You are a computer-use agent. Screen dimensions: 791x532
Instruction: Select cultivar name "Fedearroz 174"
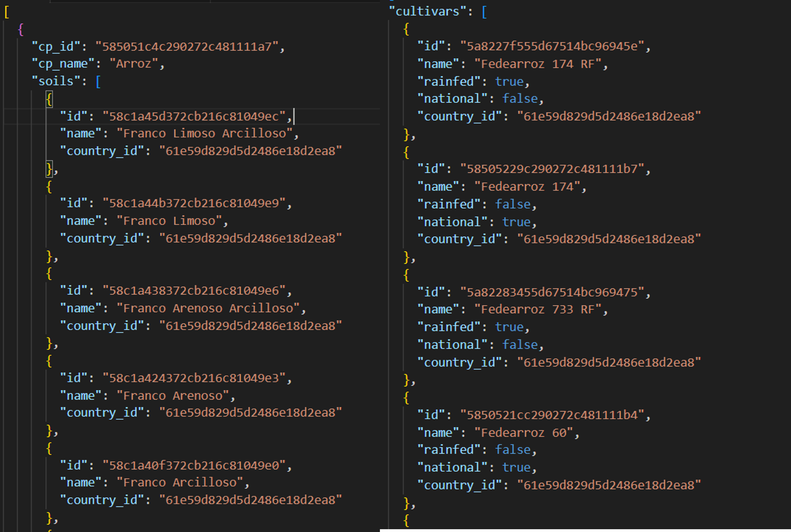coord(527,187)
